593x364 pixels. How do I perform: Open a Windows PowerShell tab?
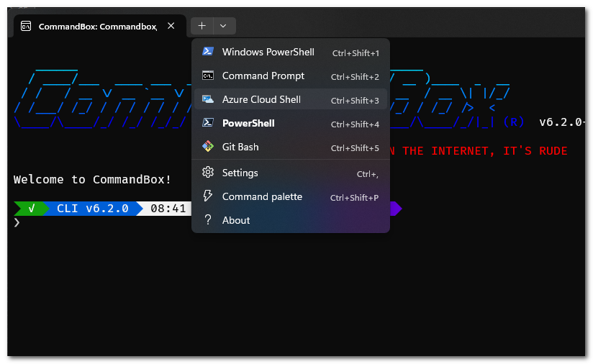point(291,52)
